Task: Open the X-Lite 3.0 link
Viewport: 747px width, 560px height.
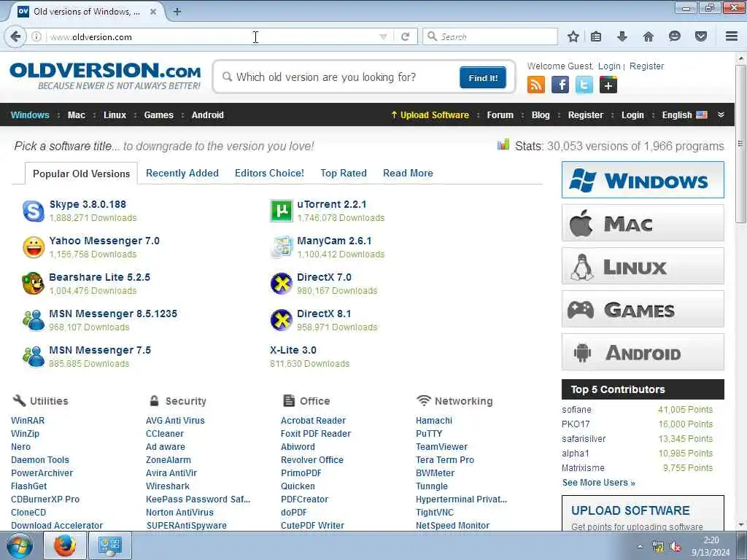Action: [293, 350]
